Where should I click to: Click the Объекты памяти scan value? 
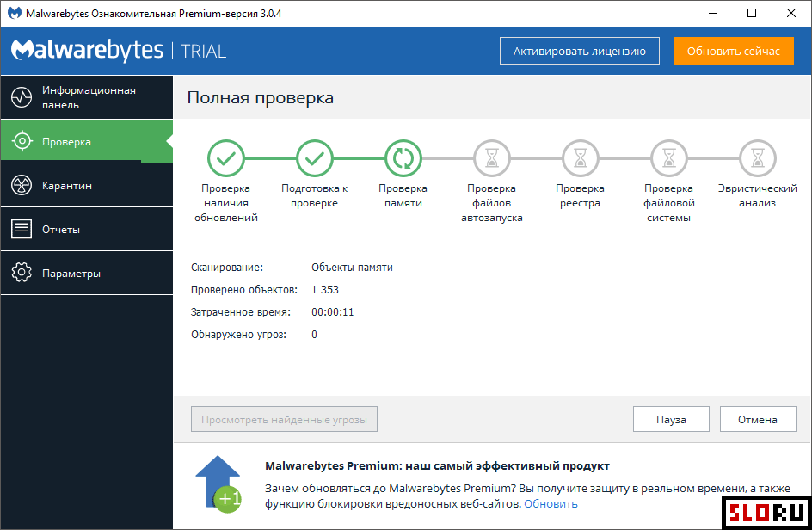(x=352, y=268)
